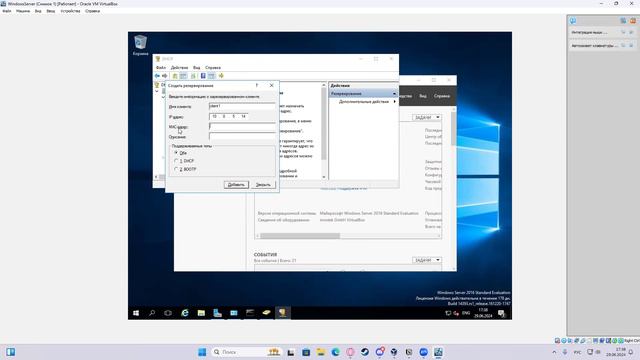Viewport: 640px width, 360px height.
Task: Click the Up one level icon in DHCP toolbar
Action: [175, 76]
